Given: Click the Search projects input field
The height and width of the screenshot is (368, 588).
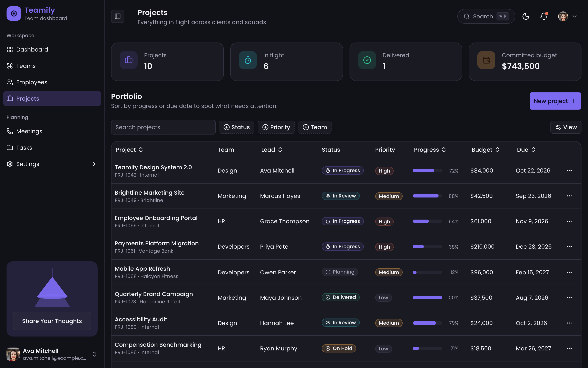Looking at the screenshot, I should point(163,127).
